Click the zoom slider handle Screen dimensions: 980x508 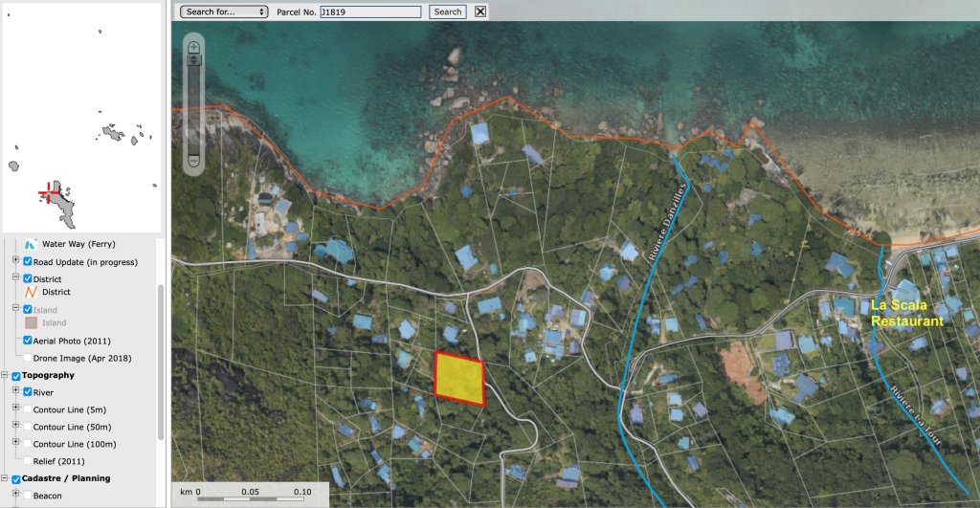click(x=194, y=59)
